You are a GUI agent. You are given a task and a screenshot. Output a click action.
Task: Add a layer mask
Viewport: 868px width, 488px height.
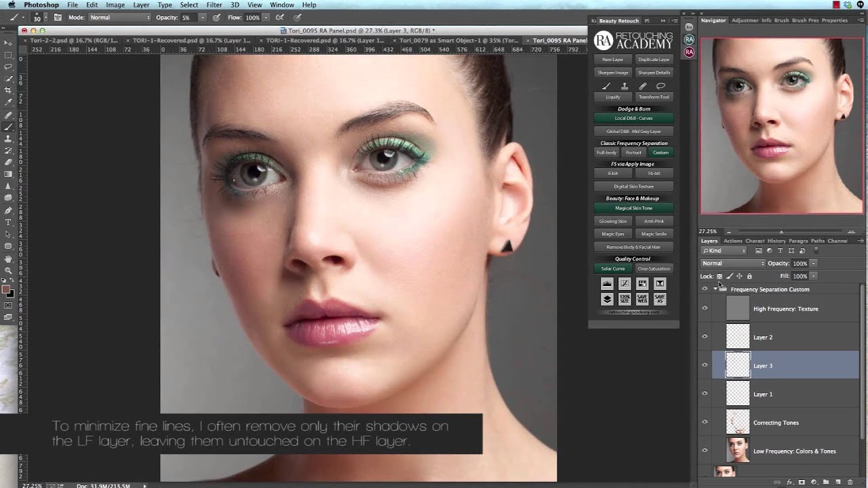pos(802,482)
